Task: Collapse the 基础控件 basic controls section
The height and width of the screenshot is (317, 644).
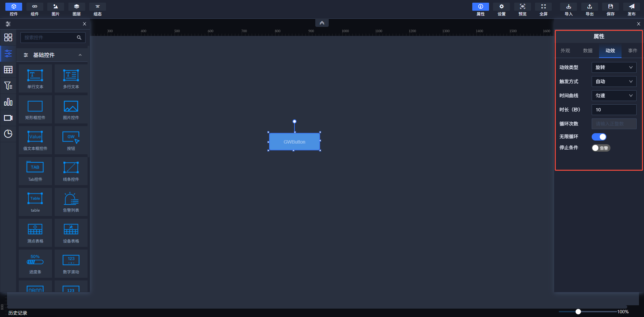Action: click(80, 55)
